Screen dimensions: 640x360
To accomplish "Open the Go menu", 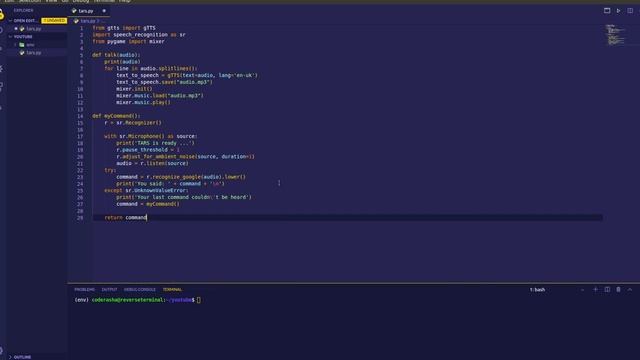I will point(65,1).
